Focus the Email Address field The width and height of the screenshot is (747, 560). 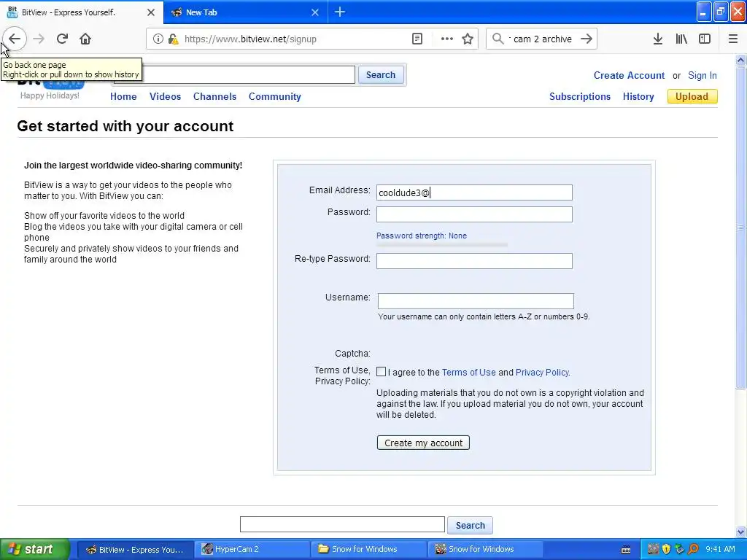(x=474, y=192)
